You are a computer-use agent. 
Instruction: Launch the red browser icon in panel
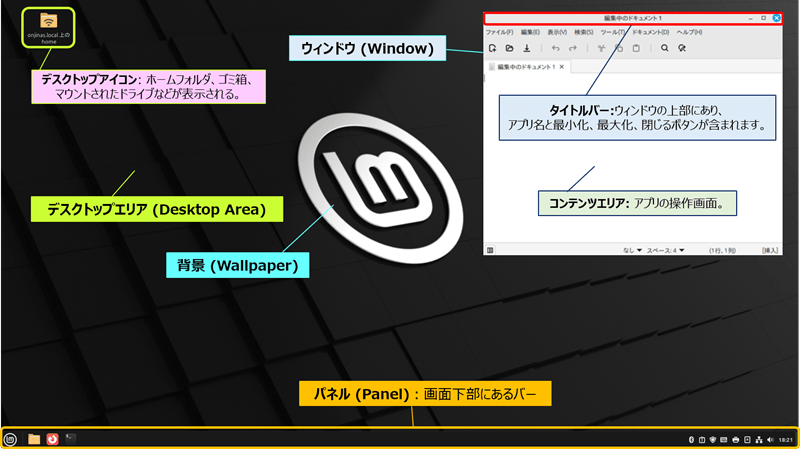(52, 439)
